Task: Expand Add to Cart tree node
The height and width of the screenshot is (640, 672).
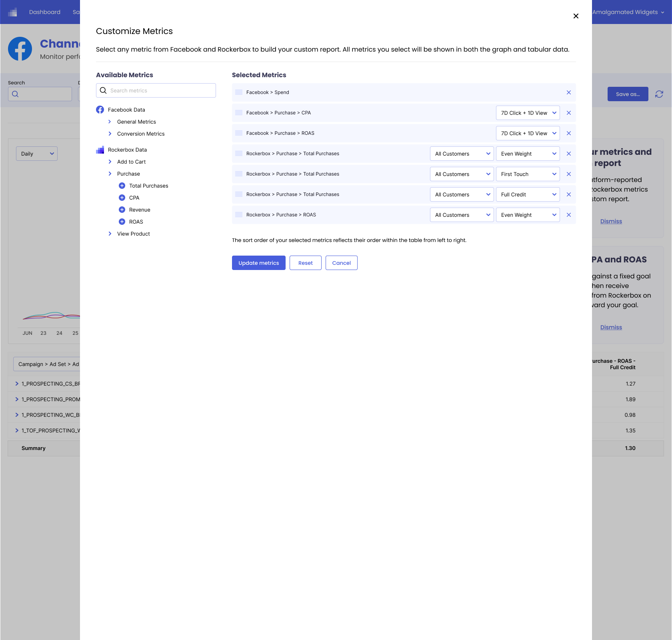Action: tap(110, 162)
